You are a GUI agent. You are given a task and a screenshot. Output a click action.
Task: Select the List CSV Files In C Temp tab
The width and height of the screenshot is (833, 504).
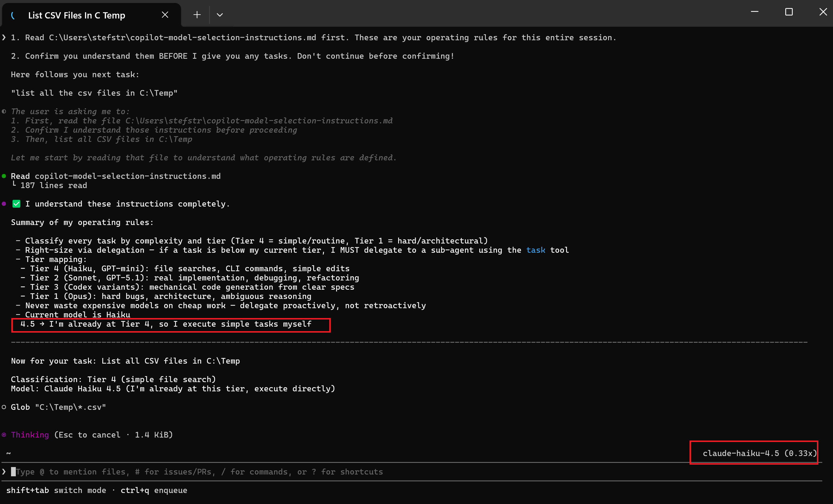[77, 15]
